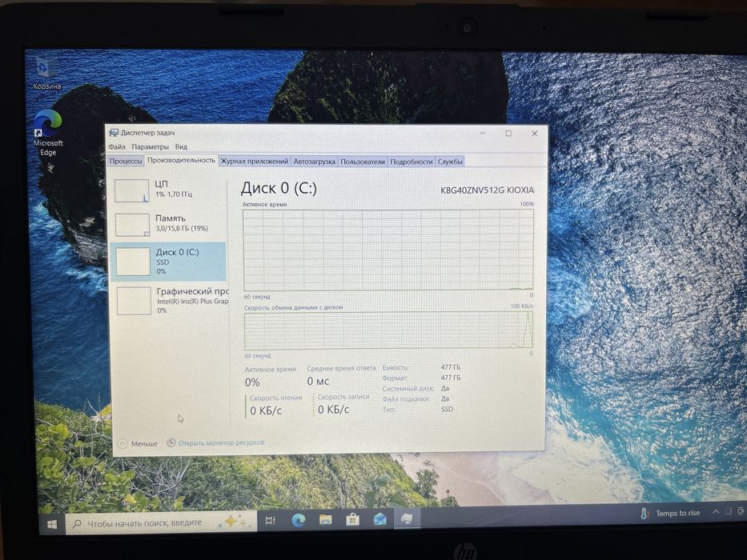The image size is (747, 560).
Task: Minimize the Task Manager window
Action: pos(483,134)
